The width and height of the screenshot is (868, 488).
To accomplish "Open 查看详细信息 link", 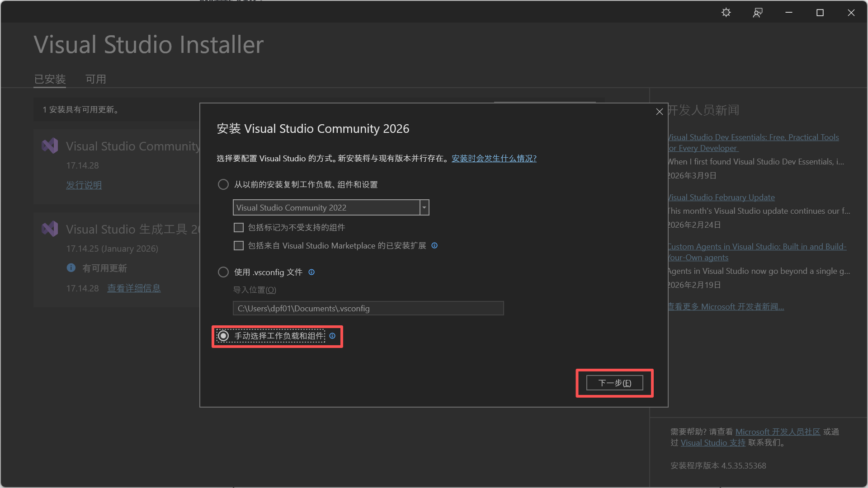I will tap(134, 288).
